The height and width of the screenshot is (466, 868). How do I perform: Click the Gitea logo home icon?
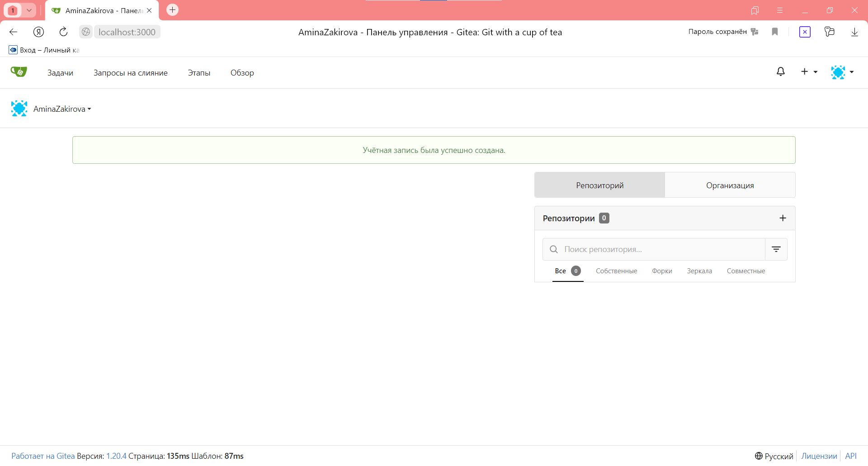[x=19, y=72]
